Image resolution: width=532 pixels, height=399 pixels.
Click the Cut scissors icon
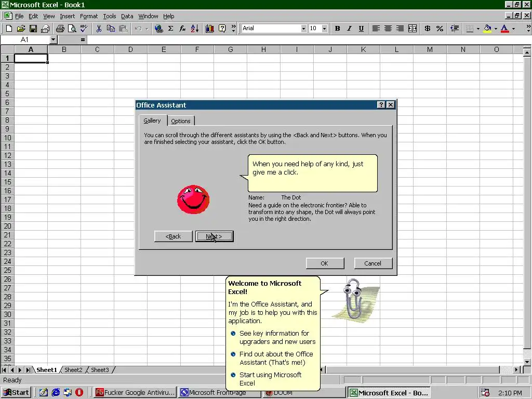click(99, 29)
